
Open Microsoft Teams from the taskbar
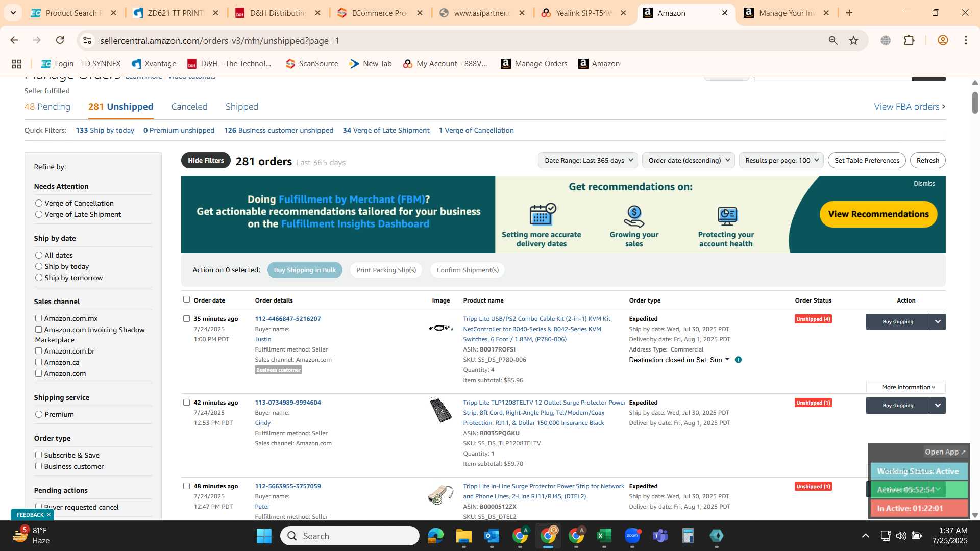pos(660,536)
